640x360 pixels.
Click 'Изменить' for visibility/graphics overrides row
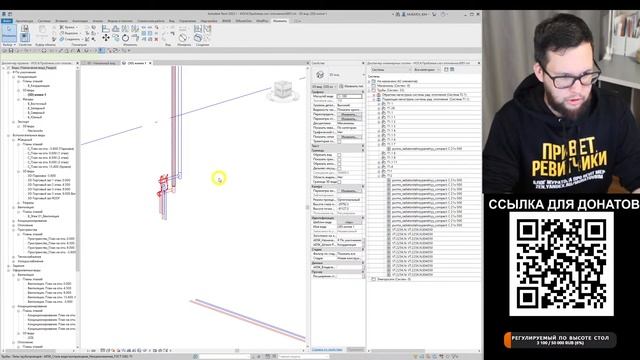point(349,114)
